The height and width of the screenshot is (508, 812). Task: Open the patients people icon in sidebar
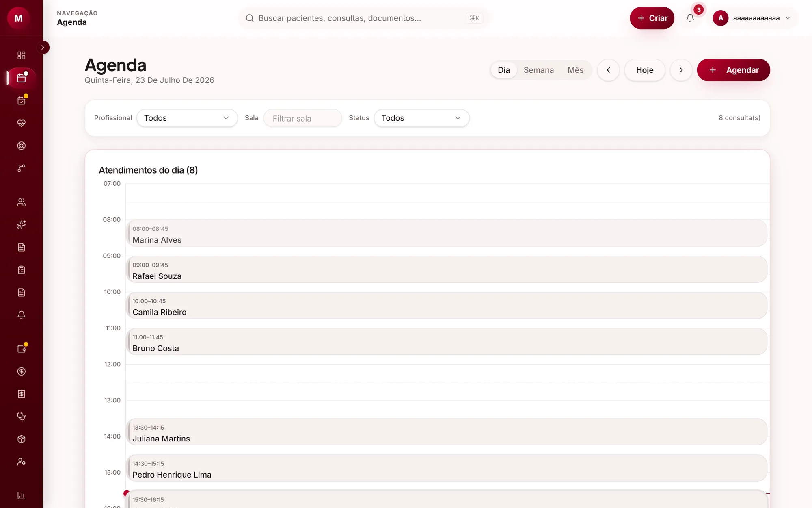[x=22, y=202]
